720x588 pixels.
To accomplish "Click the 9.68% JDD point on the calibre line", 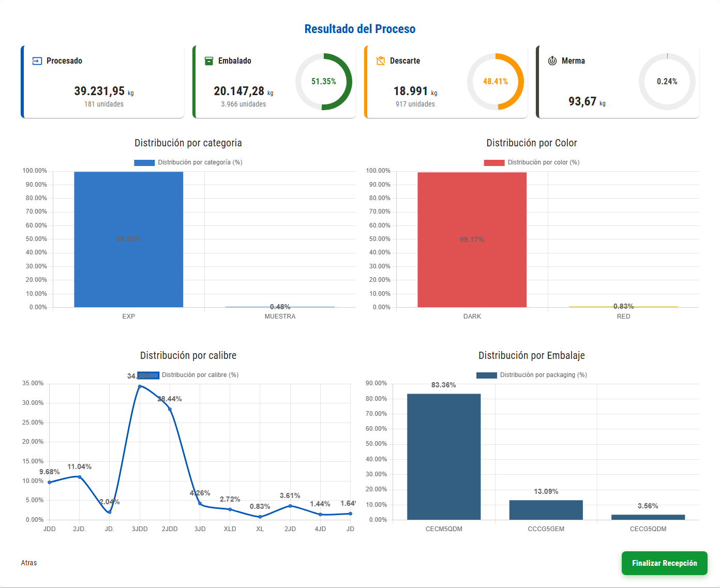I will coord(50,482).
